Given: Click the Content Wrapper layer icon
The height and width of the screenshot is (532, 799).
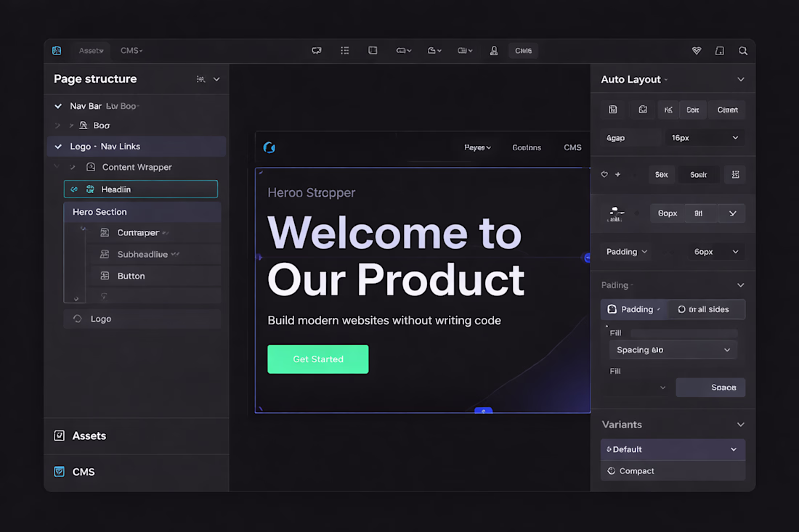Looking at the screenshot, I should coord(91,167).
